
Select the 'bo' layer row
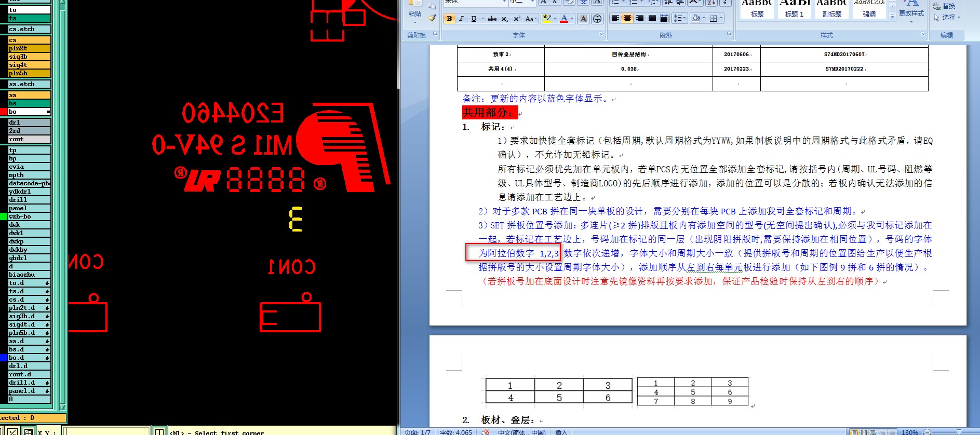[x=30, y=112]
